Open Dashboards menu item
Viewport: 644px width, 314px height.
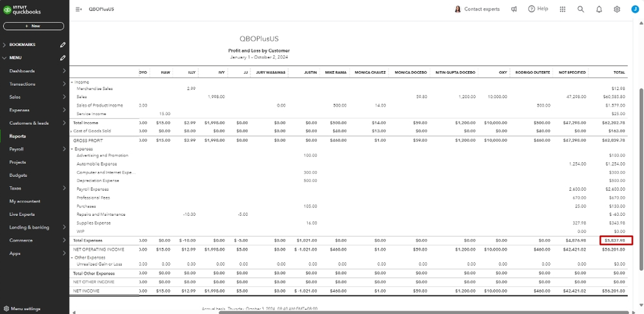tap(22, 70)
